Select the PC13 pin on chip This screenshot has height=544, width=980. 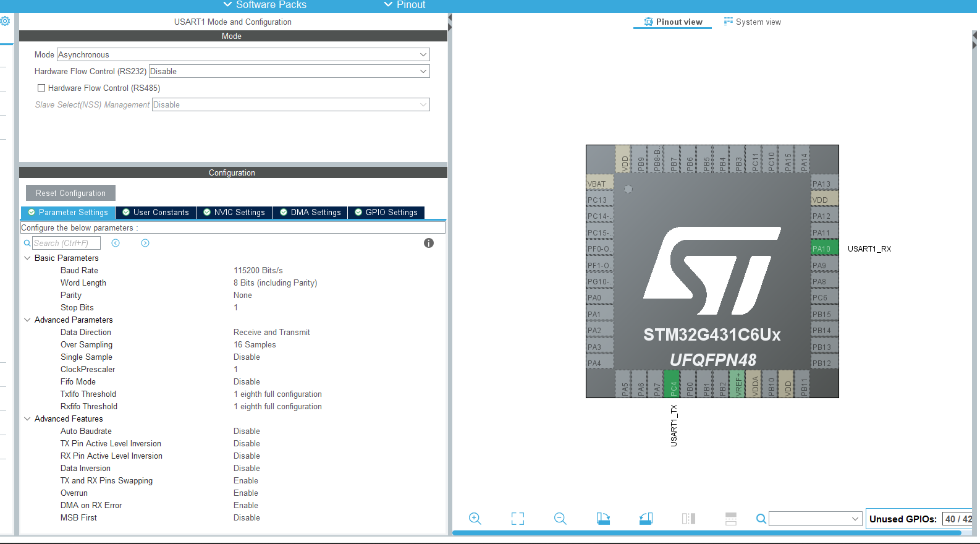(600, 200)
